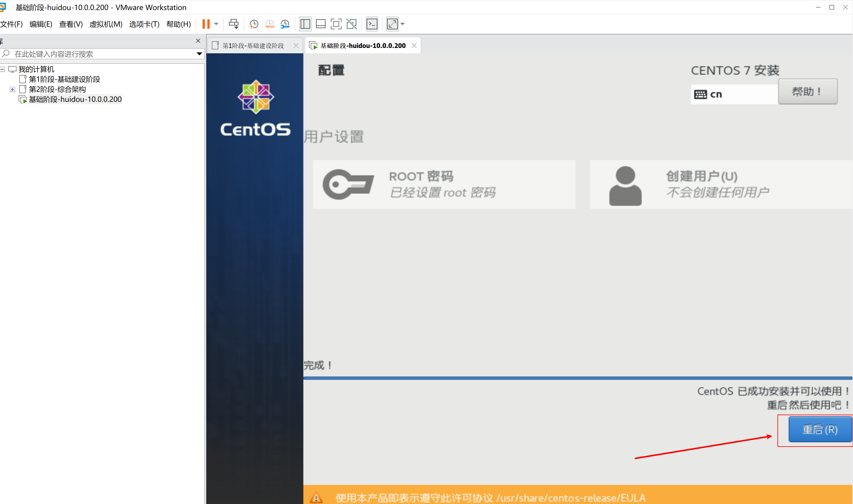Viewport: 853px width, 504px height.
Task: Pause the running virtual machine
Action: tap(206, 24)
